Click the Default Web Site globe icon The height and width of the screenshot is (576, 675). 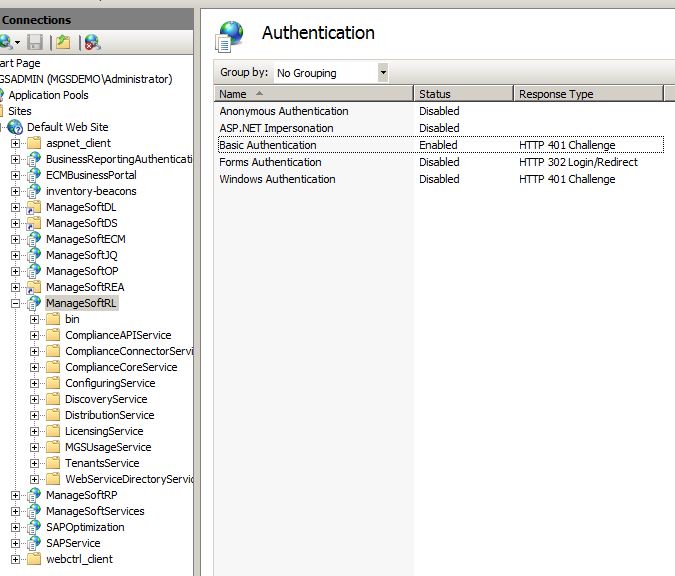pyautogui.click(x=15, y=127)
